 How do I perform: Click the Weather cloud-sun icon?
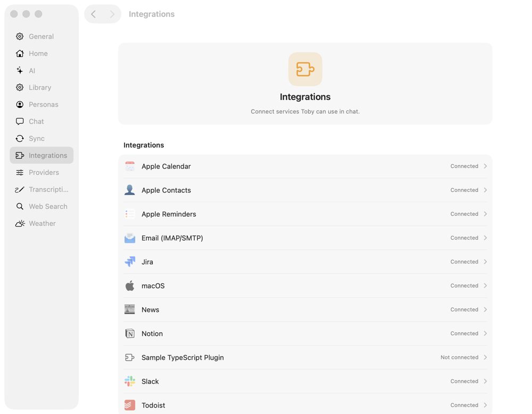pyautogui.click(x=20, y=223)
